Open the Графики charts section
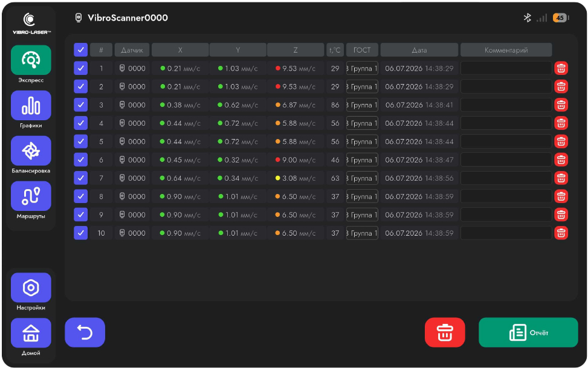The height and width of the screenshot is (368, 588). [31, 105]
